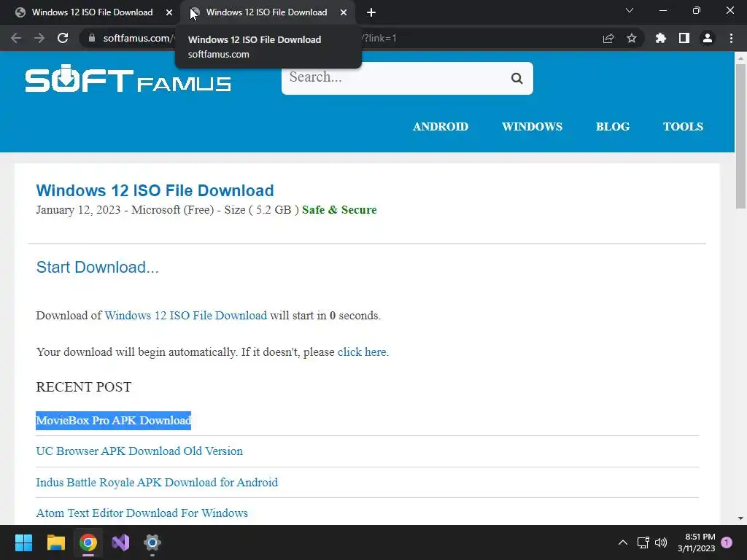Open the Windows Start menu

[23, 542]
